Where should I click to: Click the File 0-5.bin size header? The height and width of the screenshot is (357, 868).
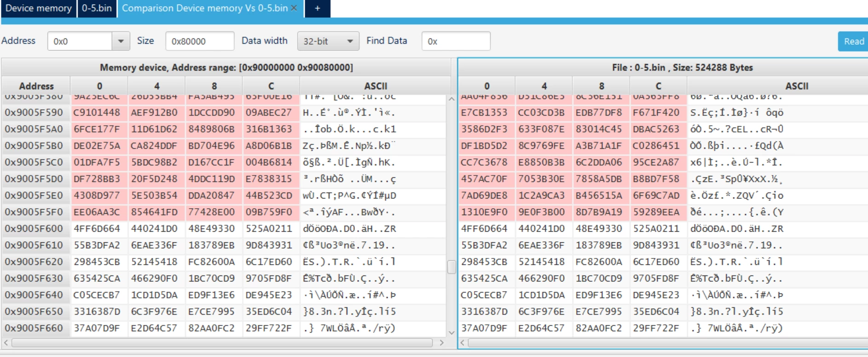pos(682,67)
